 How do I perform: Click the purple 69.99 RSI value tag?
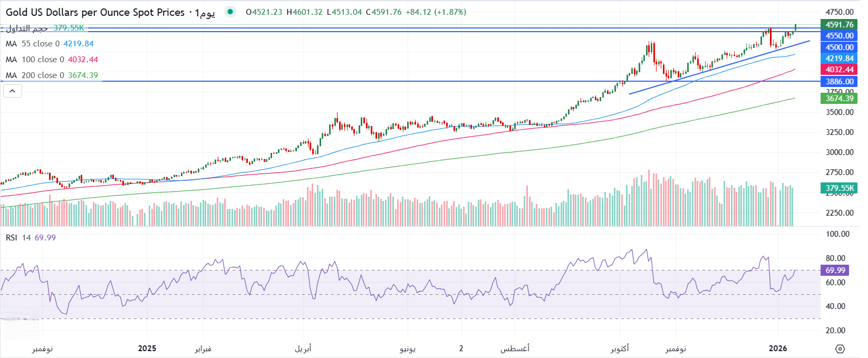835,270
